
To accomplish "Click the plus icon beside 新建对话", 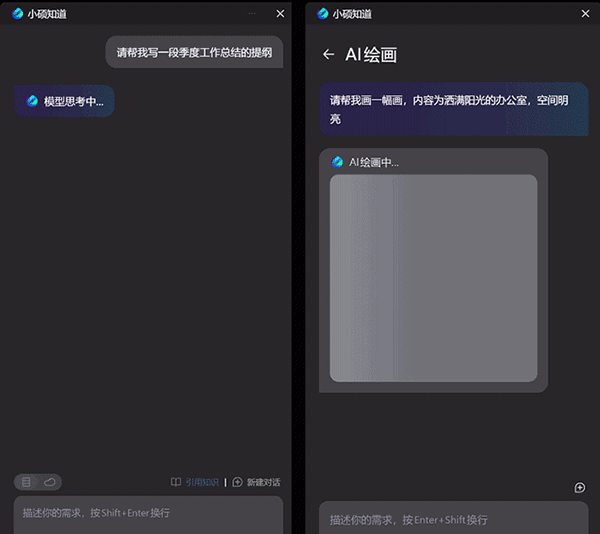I will (x=237, y=482).
